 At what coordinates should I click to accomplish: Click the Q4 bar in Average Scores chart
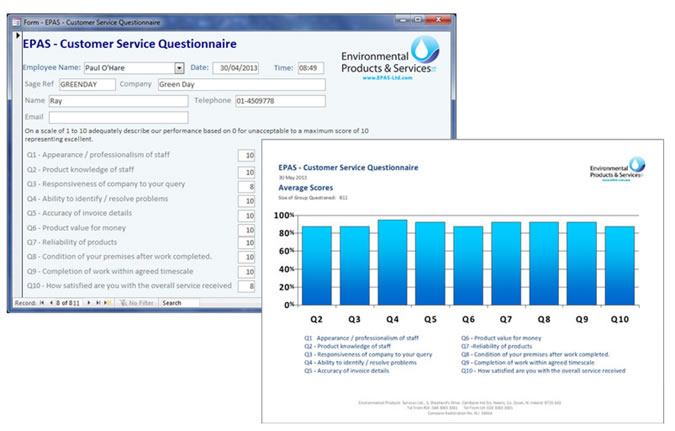pos(392,263)
